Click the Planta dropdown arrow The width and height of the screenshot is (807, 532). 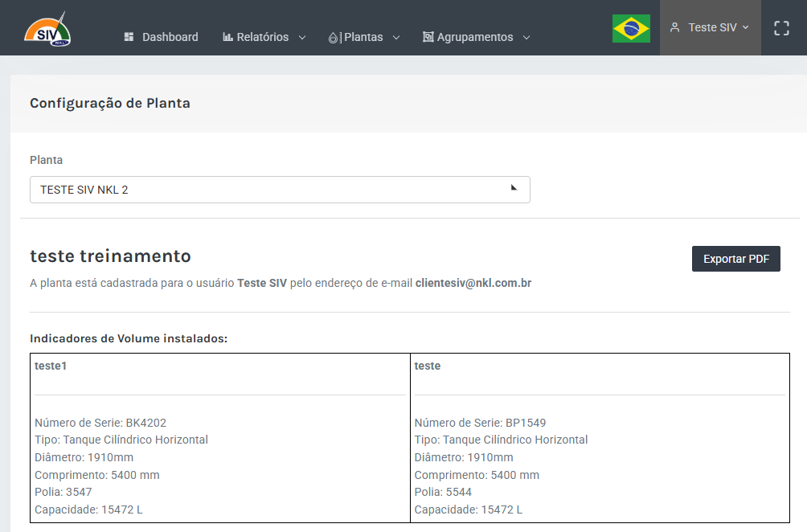(514, 188)
